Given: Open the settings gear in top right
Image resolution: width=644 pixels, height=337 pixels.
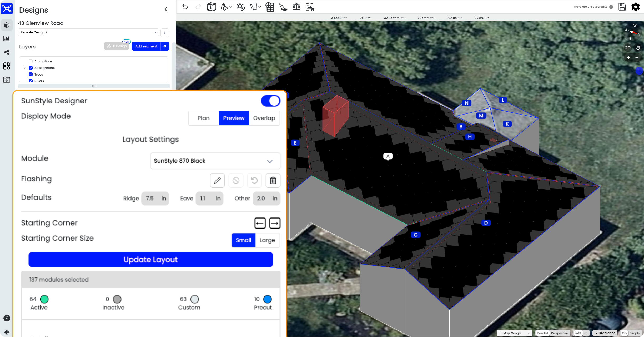Looking at the screenshot, I should click(635, 7).
